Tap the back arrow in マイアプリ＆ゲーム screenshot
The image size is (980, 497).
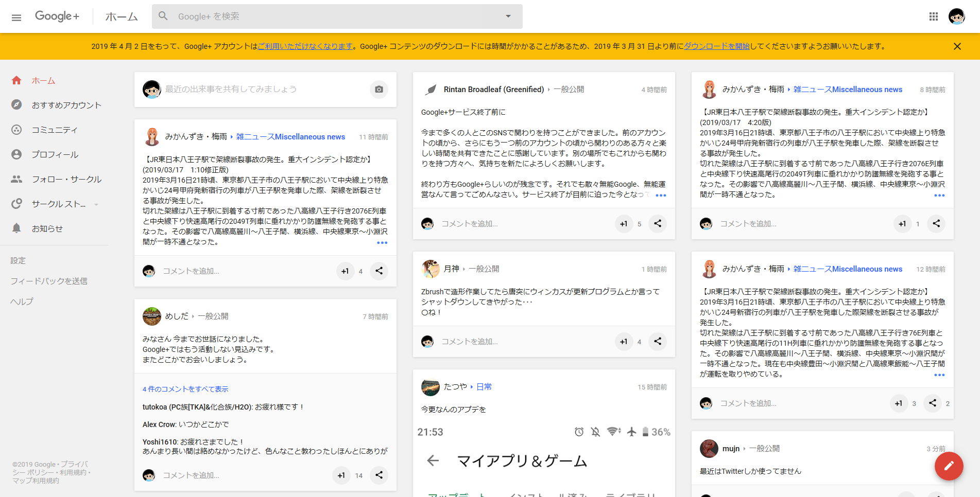[433, 460]
